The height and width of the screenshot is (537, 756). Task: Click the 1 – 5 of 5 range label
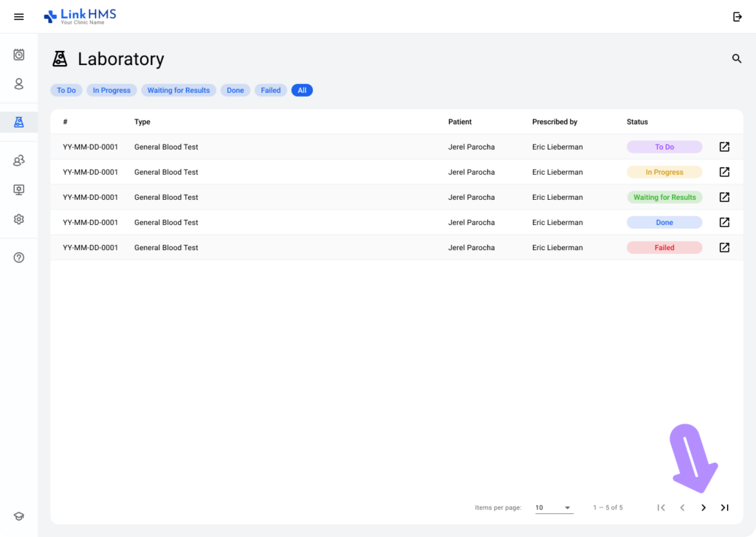(608, 507)
